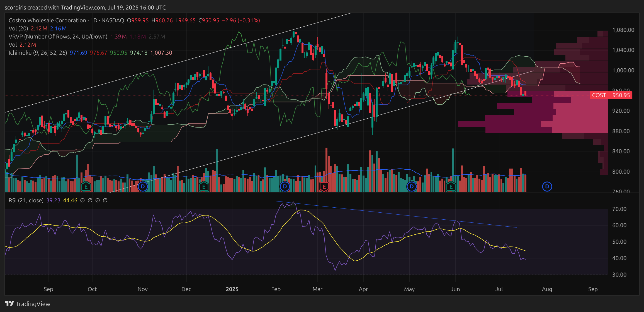644x312 pixels.
Task: Click the Vol (20) indicator legend label
Action: [18, 28]
